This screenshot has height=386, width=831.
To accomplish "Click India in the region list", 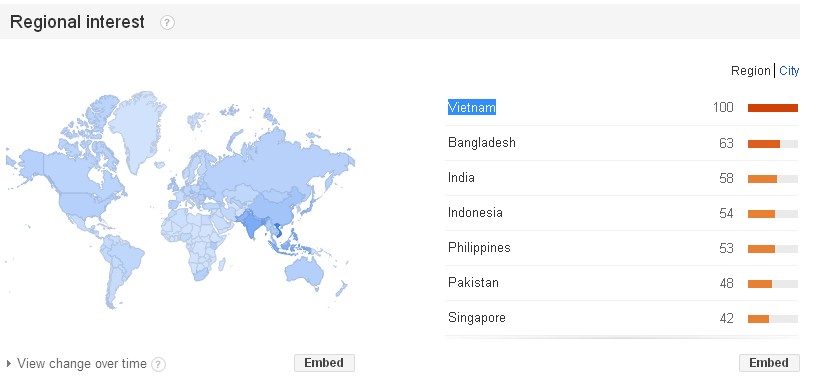I will click(x=461, y=178).
